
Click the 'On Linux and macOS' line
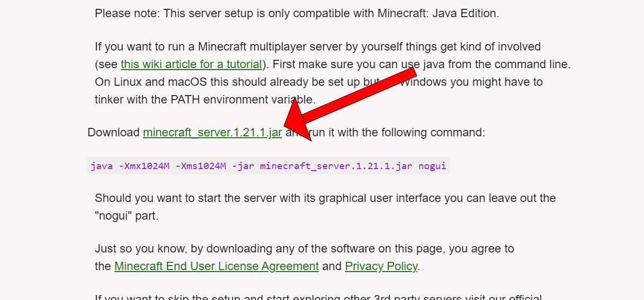(319, 82)
